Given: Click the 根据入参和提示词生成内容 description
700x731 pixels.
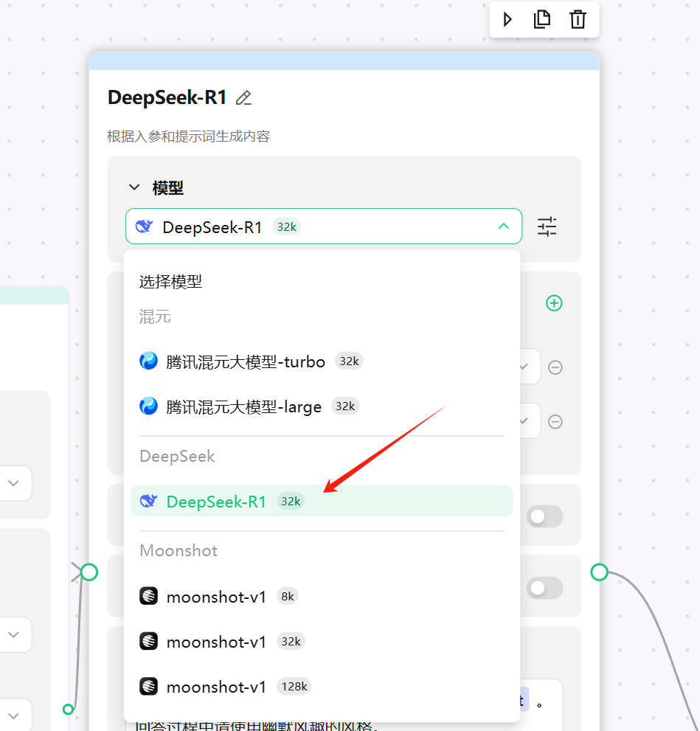Looking at the screenshot, I should point(189,136).
